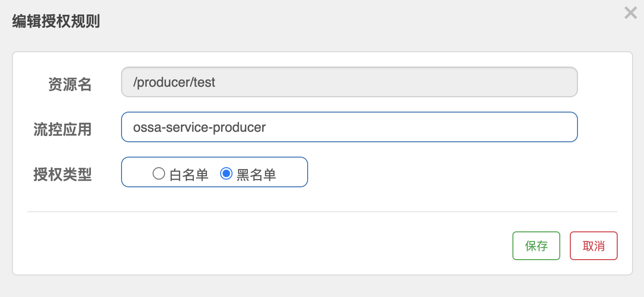The image size is (644, 297).
Task: Select the 白名单 radio button
Action: tap(159, 173)
